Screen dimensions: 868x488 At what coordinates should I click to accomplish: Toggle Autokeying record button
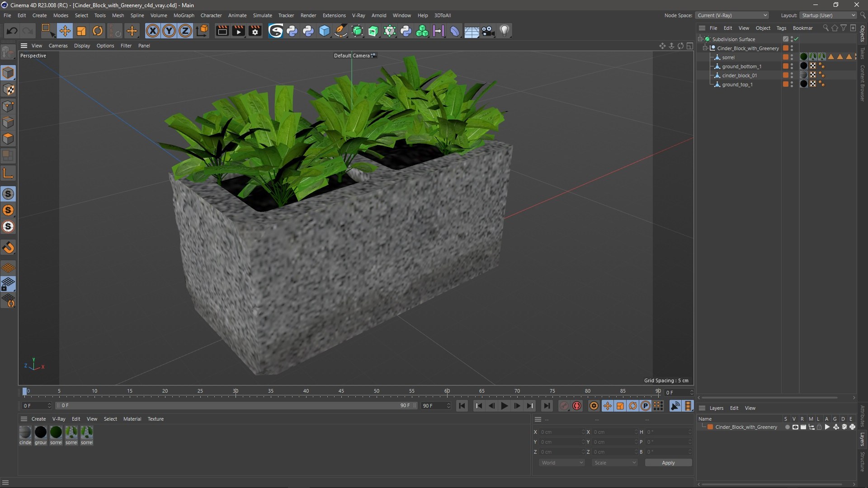tap(577, 406)
